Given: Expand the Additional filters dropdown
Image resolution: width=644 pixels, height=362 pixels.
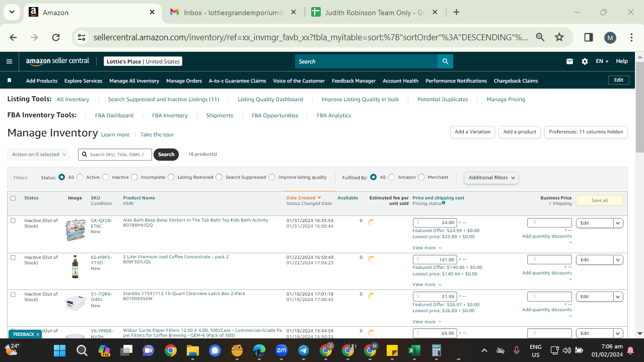Looking at the screenshot, I should [491, 178].
